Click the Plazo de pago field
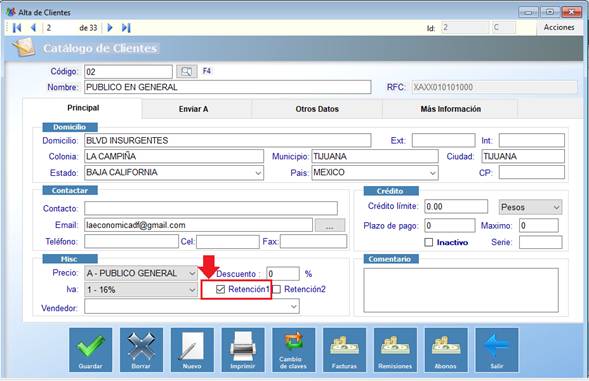This screenshot has height=381, width=589. [450, 226]
